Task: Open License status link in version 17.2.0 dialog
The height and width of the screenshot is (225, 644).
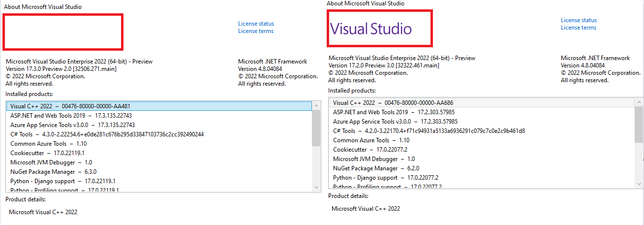Action: (x=579, y=20)
